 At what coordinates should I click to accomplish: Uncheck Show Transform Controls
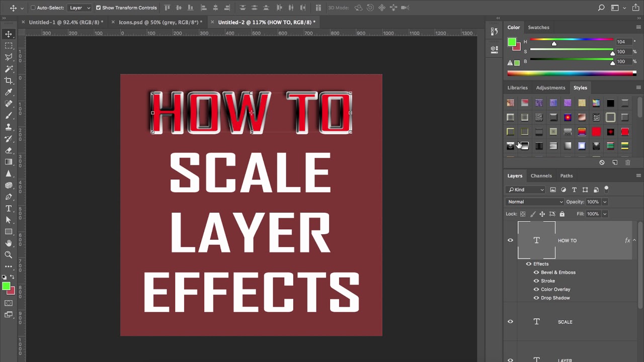(98, 8)
